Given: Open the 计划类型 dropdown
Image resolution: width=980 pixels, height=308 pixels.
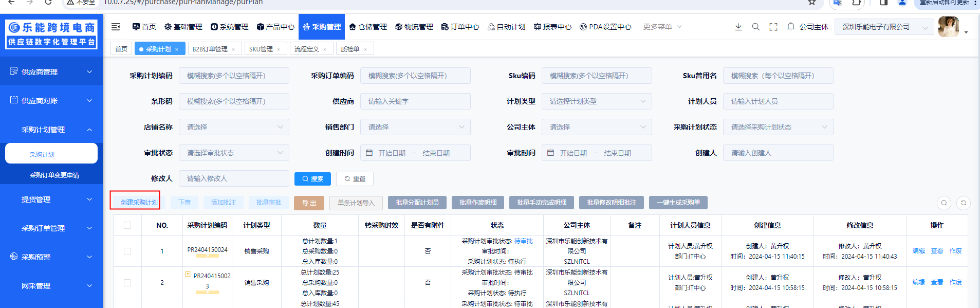Looking at the screenshot, I should (597, 101).
